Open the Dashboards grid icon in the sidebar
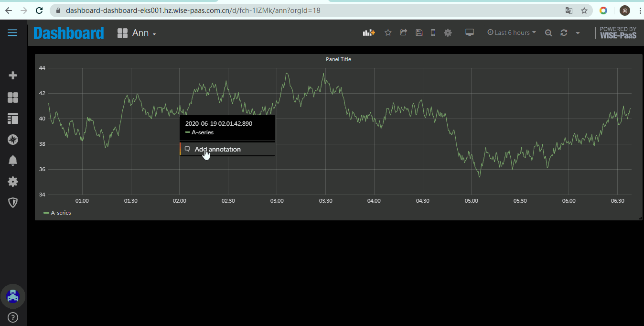Screen dimensions: 644x326 click(13, 98)
